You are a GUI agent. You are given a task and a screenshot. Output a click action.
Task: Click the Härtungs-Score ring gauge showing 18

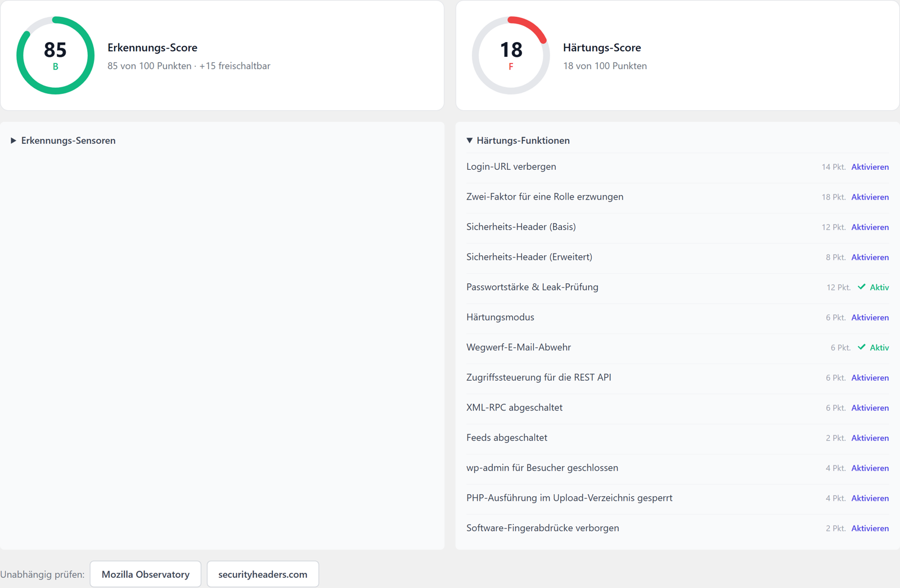coord(511,55)
